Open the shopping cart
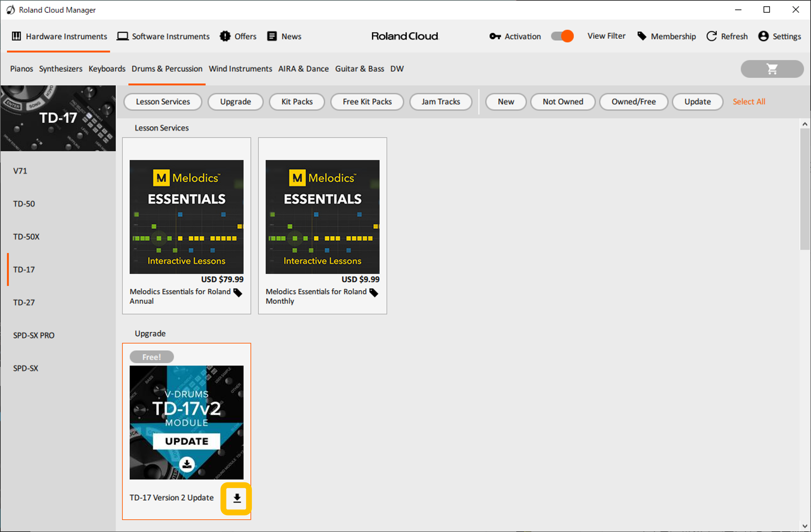This screenshot has width=811, height=532. [x=772, y=69]
